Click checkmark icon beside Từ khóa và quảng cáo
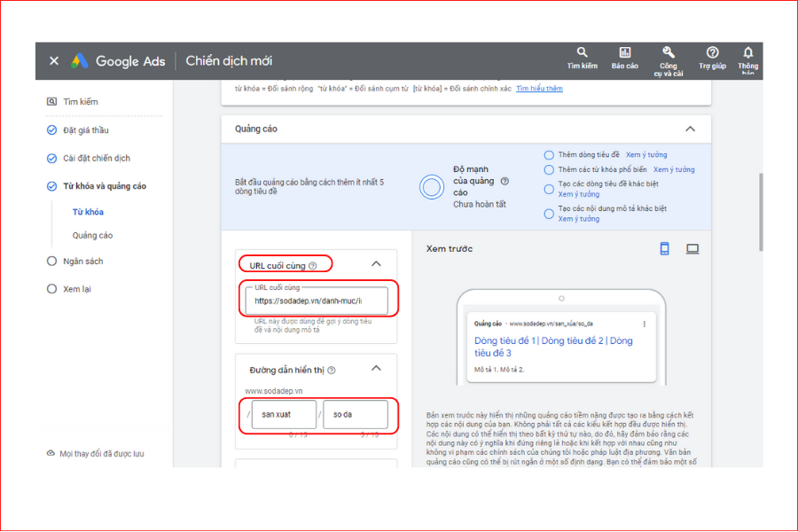Screen dimensions: 798x532 (x=52, y=186)
